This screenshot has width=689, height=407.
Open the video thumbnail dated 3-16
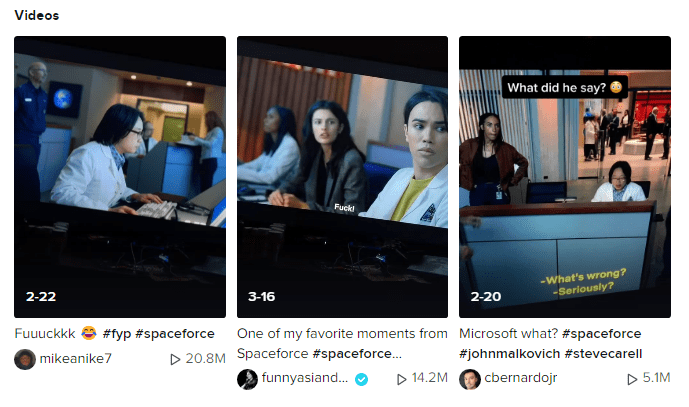click(x=342, y=177)
